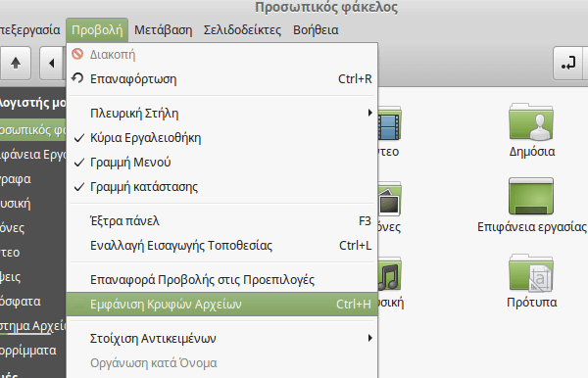Open the Δημόσια folder icon
This screenshot has width=588, height=378.
pos(531,122)
